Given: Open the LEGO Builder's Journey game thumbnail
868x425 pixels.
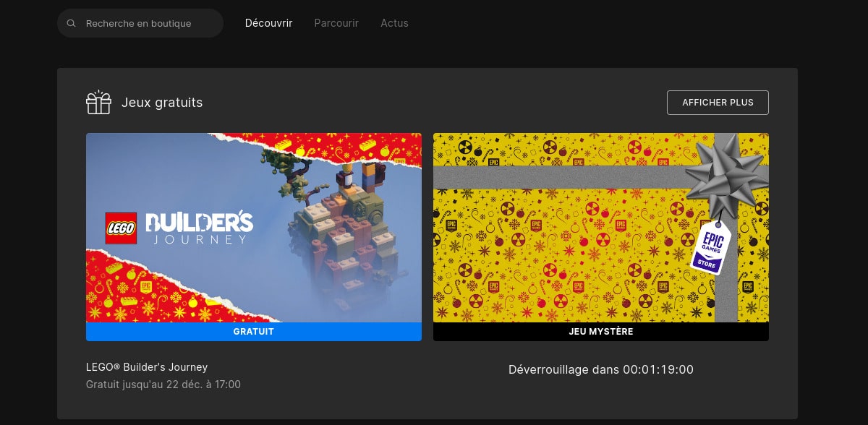Looking at the screenshot, I should 253,228.
